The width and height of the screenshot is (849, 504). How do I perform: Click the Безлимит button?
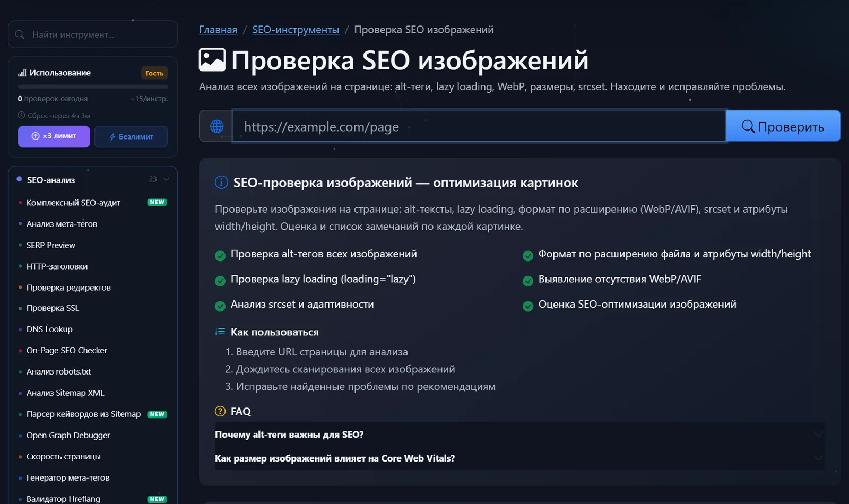tap(131, 136)
